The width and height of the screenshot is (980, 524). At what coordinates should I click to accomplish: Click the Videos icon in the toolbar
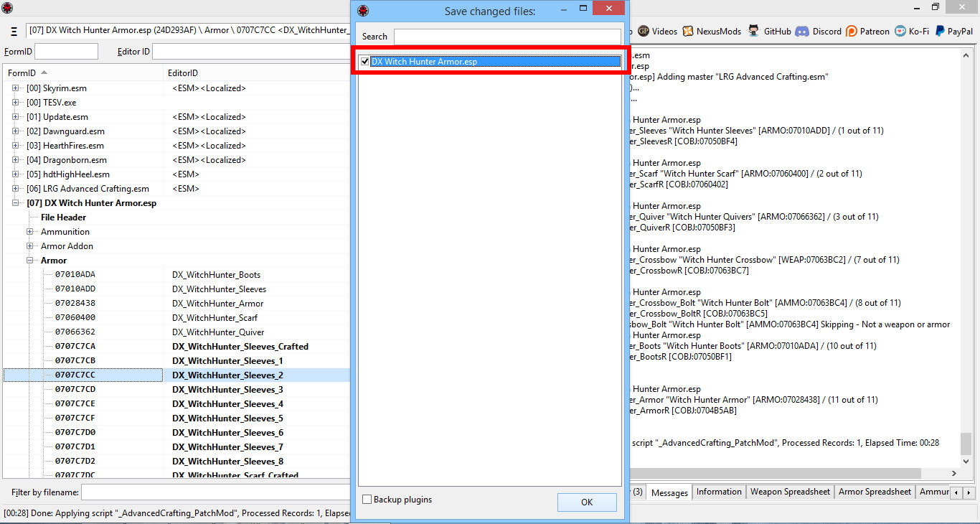click(x=644, y=31)
